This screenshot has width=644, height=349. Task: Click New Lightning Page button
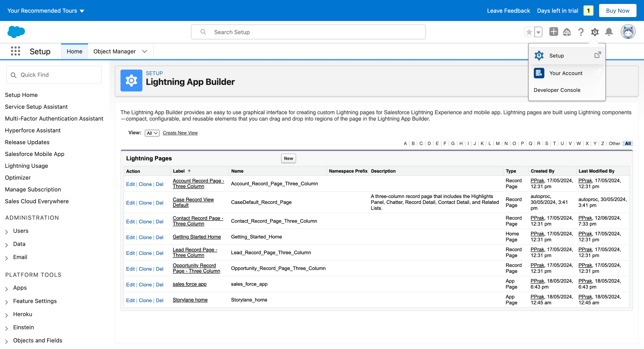[x=288, y=158]
